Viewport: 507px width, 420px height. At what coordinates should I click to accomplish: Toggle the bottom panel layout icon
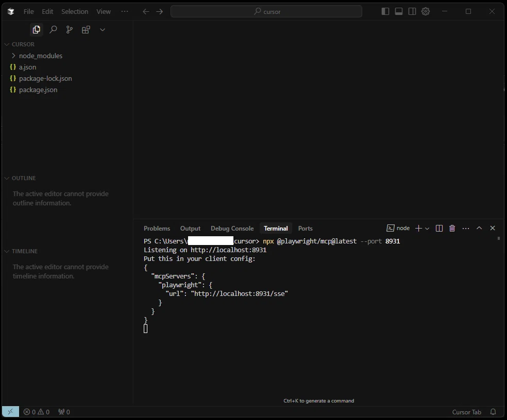click(399, 11)
